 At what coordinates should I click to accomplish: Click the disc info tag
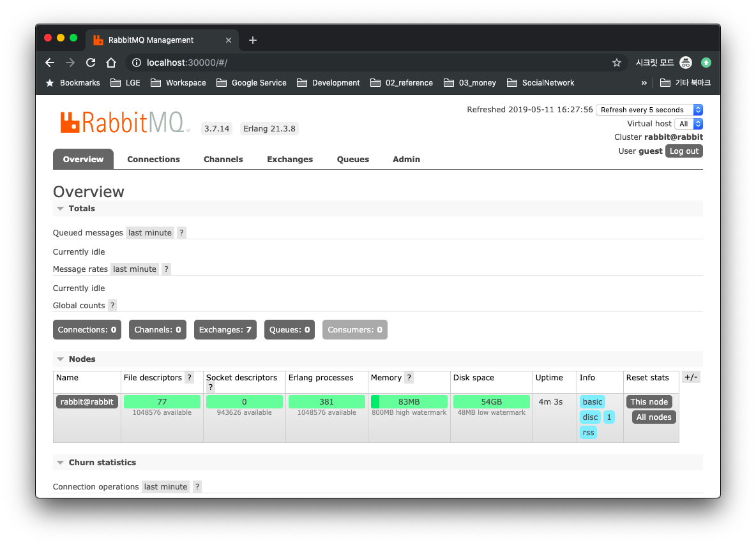pos(590,417)
